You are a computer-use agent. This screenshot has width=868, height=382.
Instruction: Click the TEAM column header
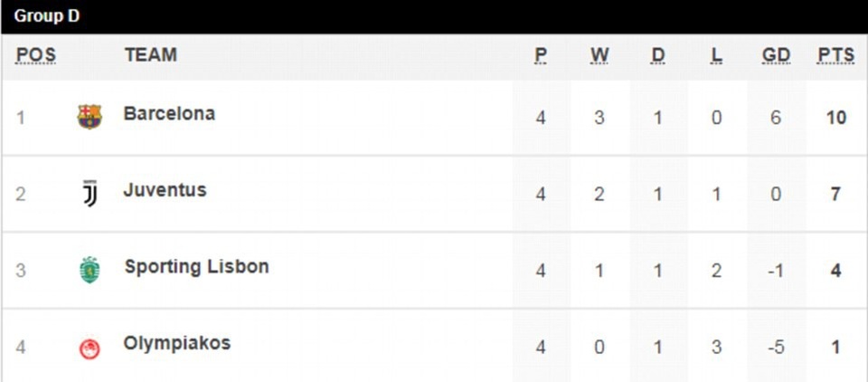click(151, 55)
